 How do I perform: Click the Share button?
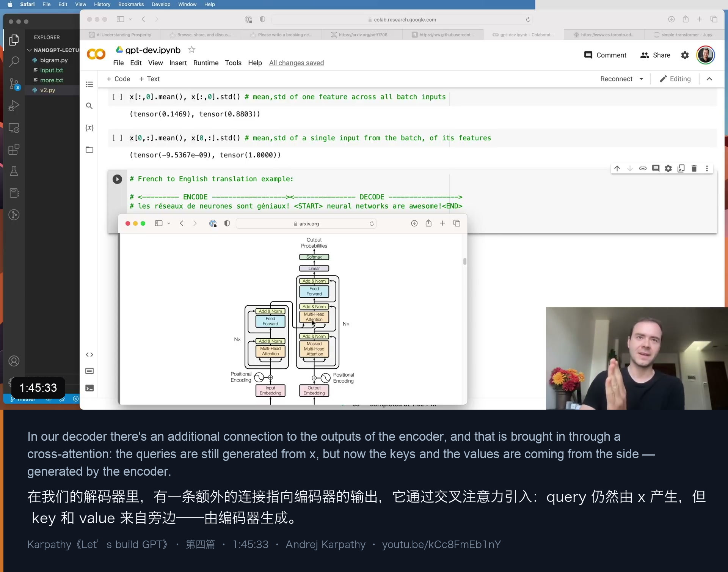[655, 55]
